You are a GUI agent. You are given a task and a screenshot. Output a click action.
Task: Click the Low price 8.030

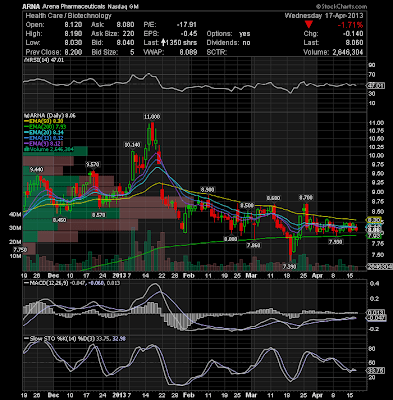[72, 43]
